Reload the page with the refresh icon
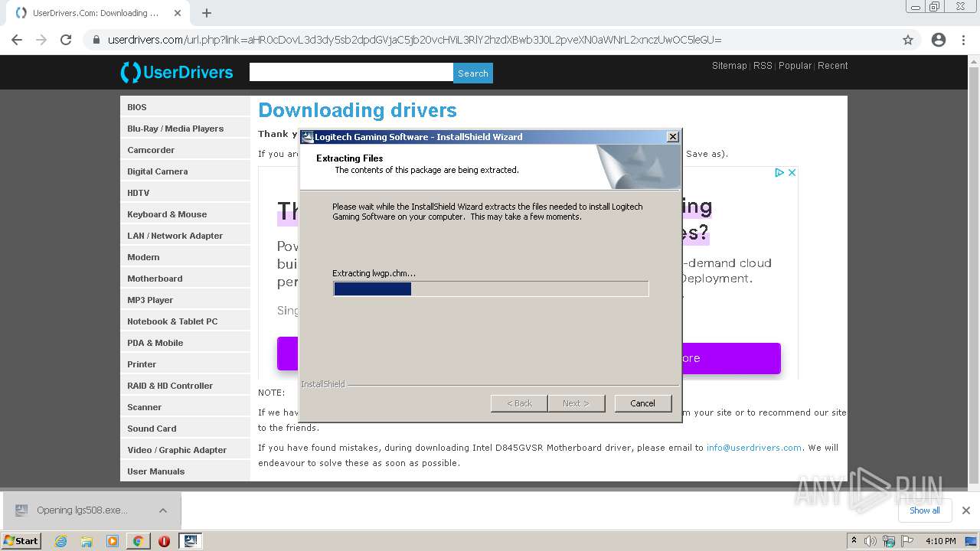The width and height of the screenshot is (980, 551). click(66, 40)
